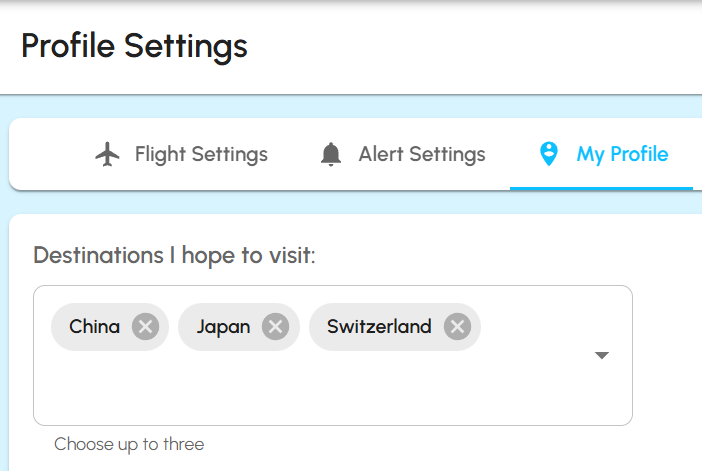702x471 pixels.
Task: Click the "Destinations I hope to visit" label
Action: click(174, 255)
